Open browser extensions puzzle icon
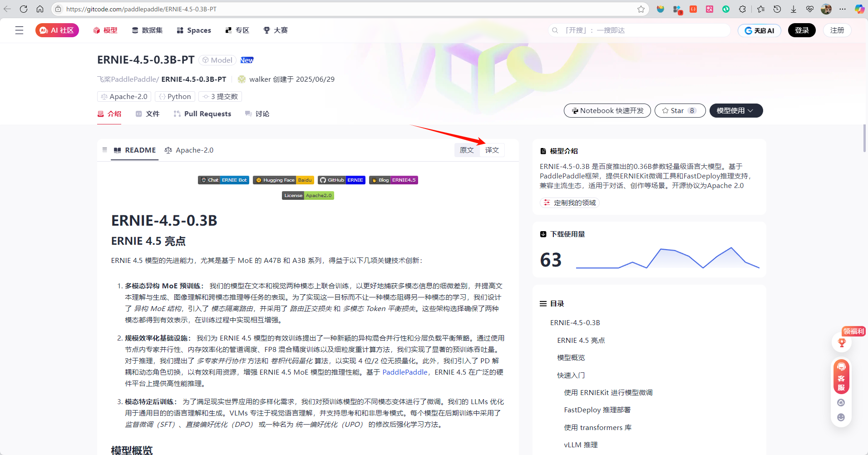Viewport: 868px width, 455px height. coord(742,9)
